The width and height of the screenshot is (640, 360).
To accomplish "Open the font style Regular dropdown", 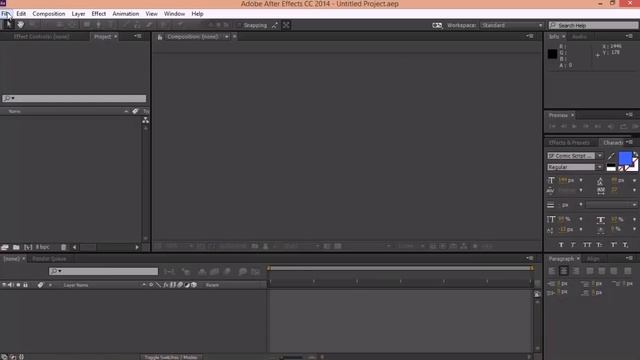I will (599, 167).
